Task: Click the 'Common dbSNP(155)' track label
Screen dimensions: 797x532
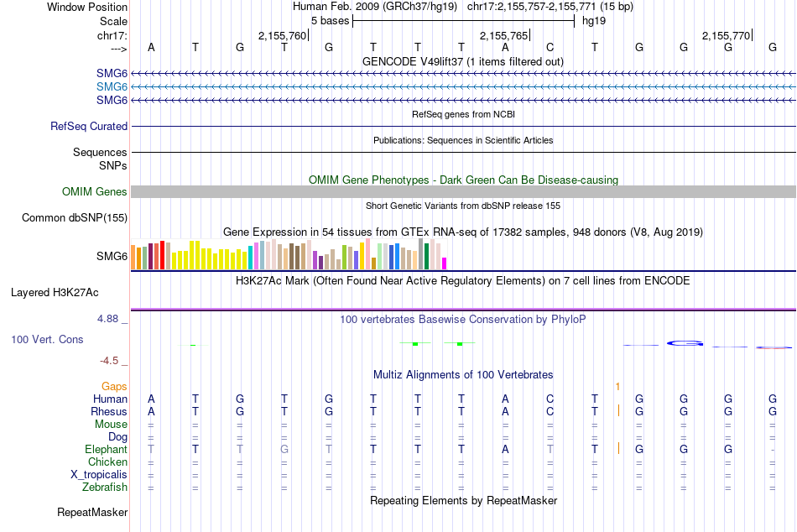Action: pyautogui.click(x=75, y=217)
